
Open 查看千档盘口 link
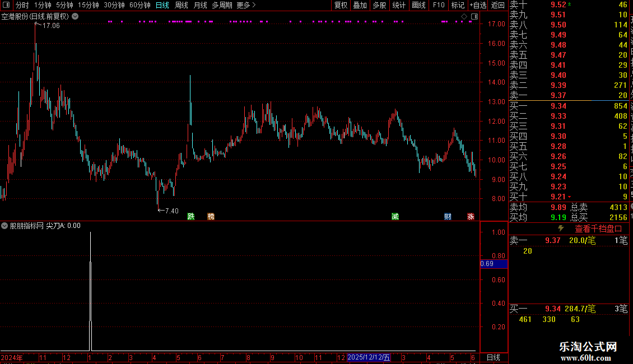598,229
